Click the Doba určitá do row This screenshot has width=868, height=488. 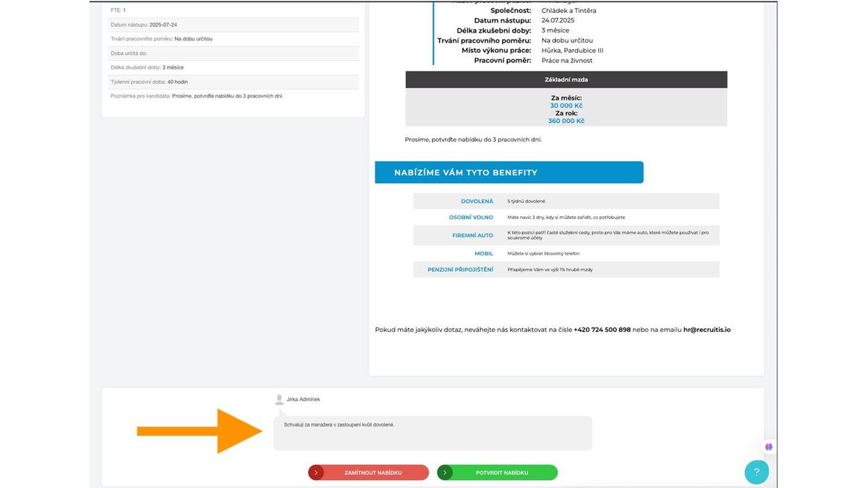pyautogui.click(x=234, y=53)
